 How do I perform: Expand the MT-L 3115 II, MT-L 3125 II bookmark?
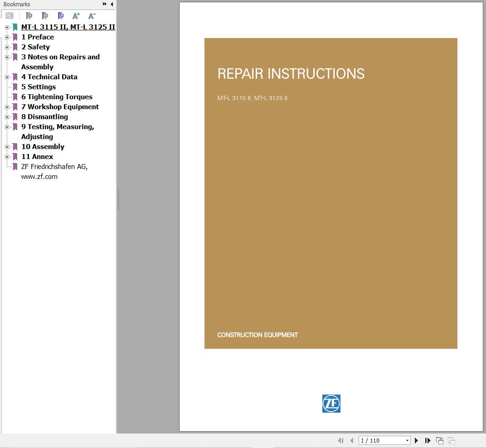click(x=7, y=27)
